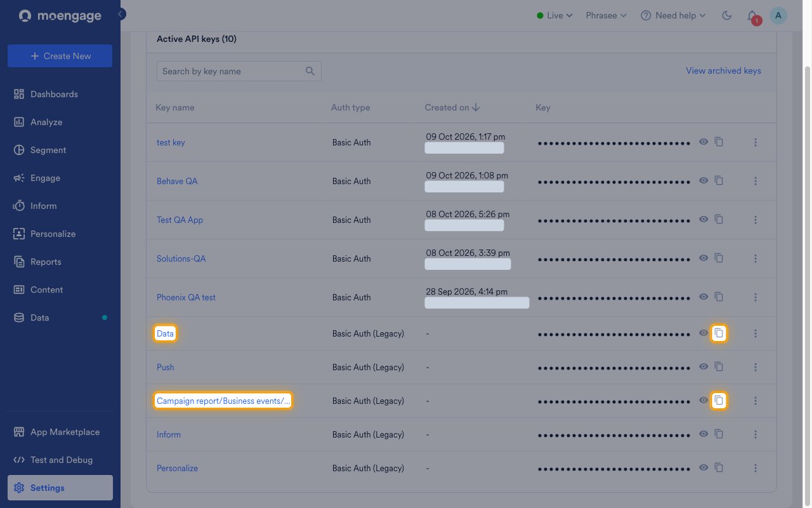Collapse the sidebar with the arrow button
812x508 pixels.
(x=121, y=14)
